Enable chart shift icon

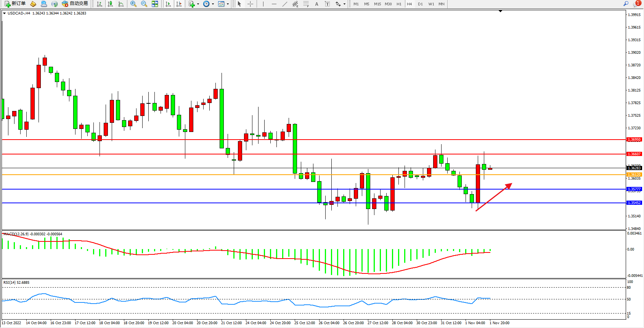(x=179, y=4)
